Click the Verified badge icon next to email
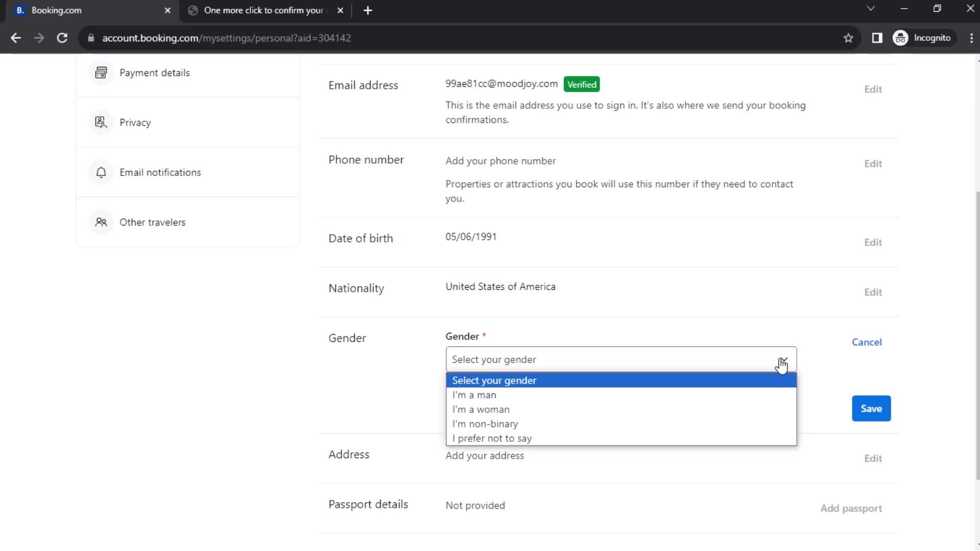The height and width of the screenshot is (551, 980). (581, 84)
